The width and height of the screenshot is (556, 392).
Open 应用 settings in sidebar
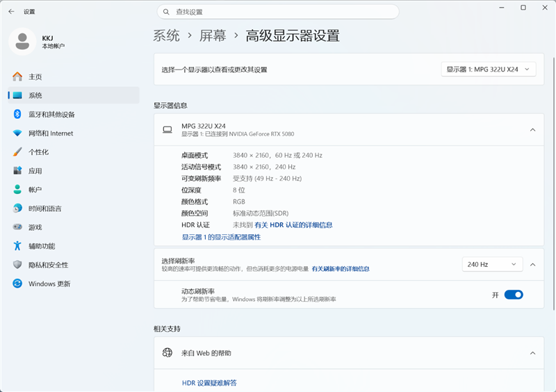74,171
